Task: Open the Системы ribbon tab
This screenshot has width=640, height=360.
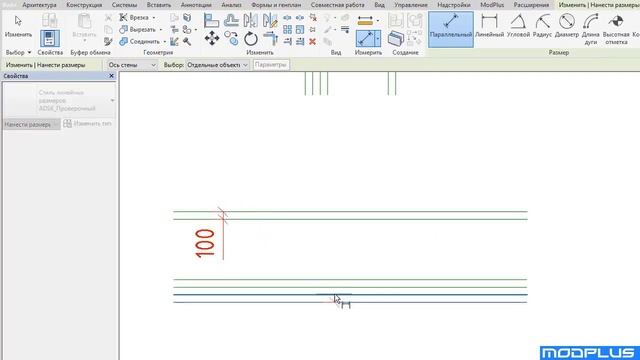Action: point(124,5)
